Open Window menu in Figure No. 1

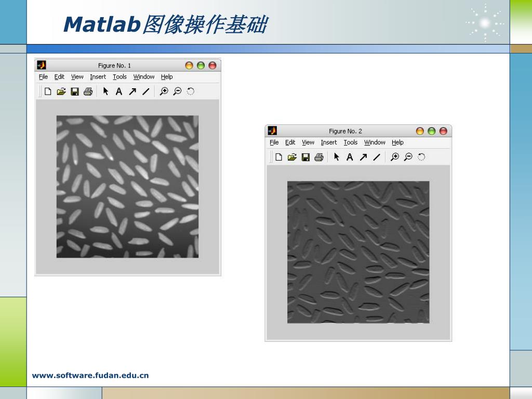[x=144, y=77]
